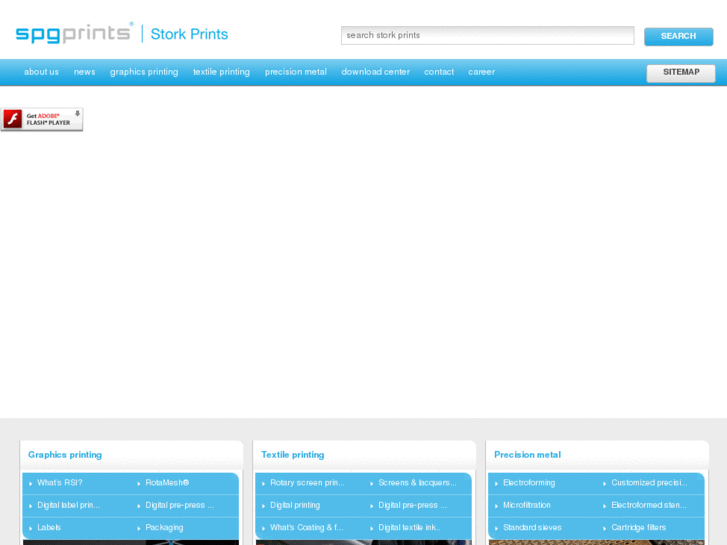The width and height of the screenshot is (727, 545).
Task: Open the Microfiltration link
Action: pos(527,505)
